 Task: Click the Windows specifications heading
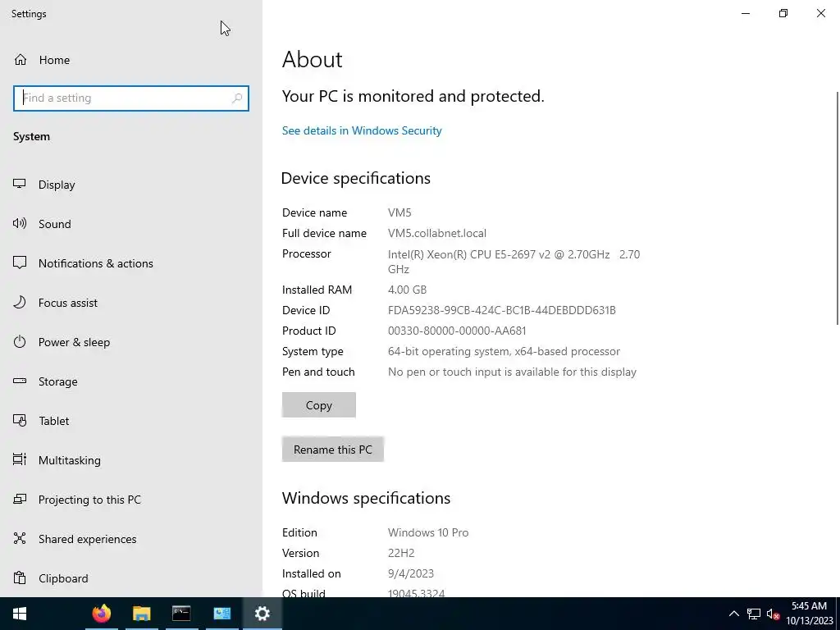366,498
